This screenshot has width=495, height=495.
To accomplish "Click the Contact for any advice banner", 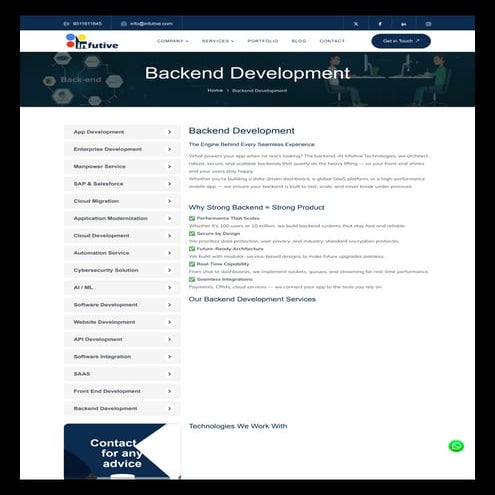I will point(122,452).
